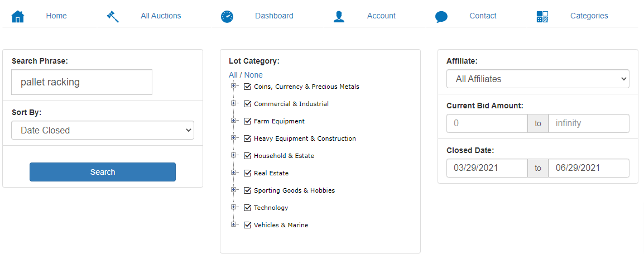Click the Home house icon
The image size is (644, 263).
(x=18, y=16)
